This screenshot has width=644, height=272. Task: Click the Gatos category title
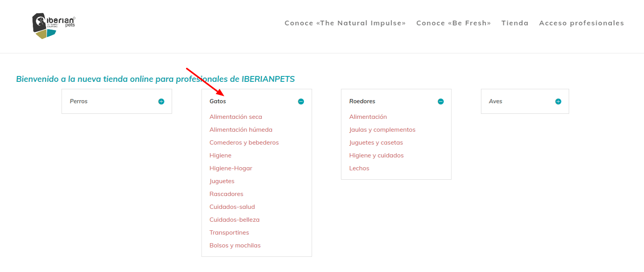[218, 101]
